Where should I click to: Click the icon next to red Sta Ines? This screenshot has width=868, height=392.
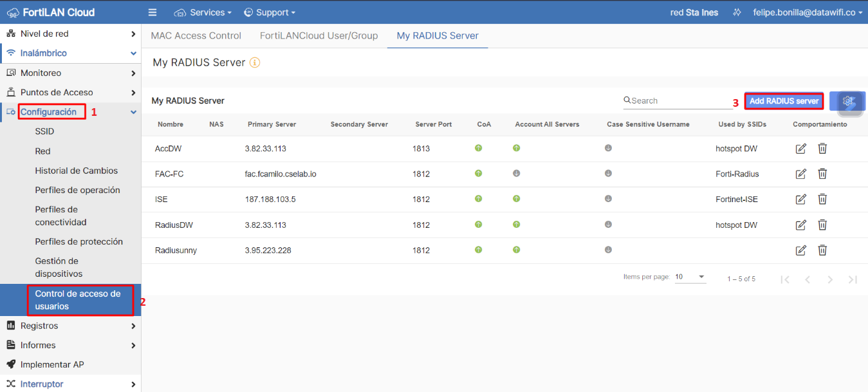pyautogui.click(x=735, y=12)
